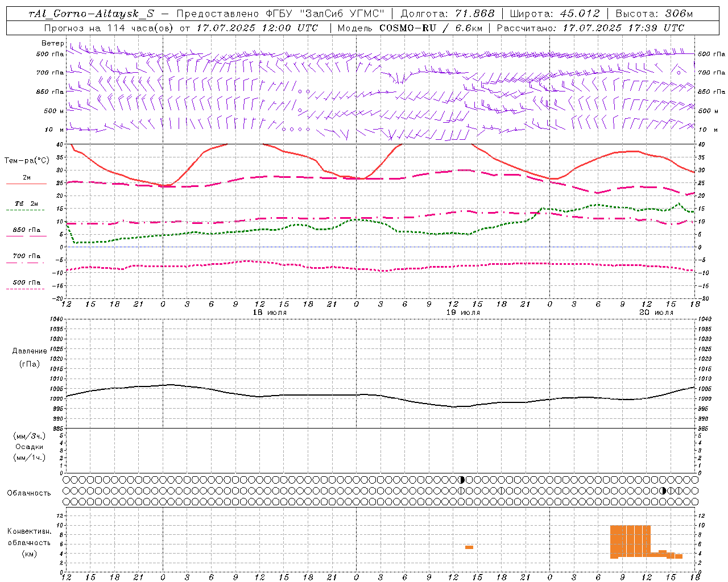Image resolution: width=728 pixels, height=582 pixels.
Task: Click the half-filled circle in top cloudiness row
Action: 462,480
